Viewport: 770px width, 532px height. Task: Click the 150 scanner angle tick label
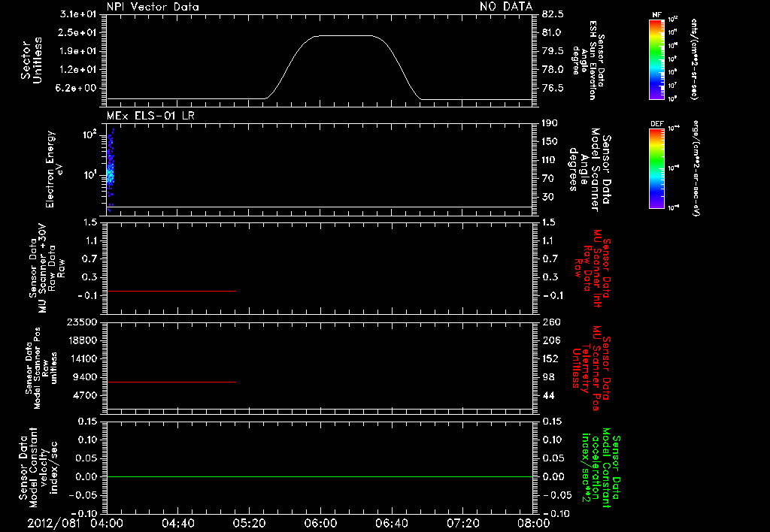tap(551, 141)
